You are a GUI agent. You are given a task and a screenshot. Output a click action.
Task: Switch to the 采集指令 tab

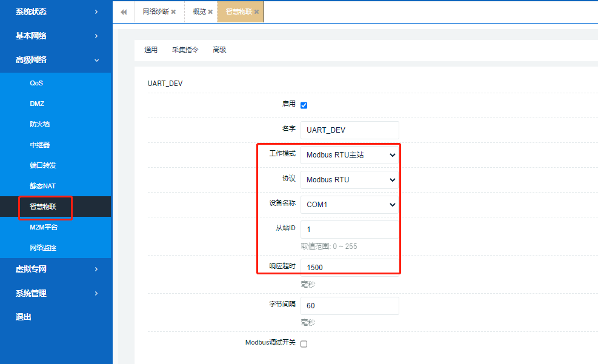click(185, 50)
